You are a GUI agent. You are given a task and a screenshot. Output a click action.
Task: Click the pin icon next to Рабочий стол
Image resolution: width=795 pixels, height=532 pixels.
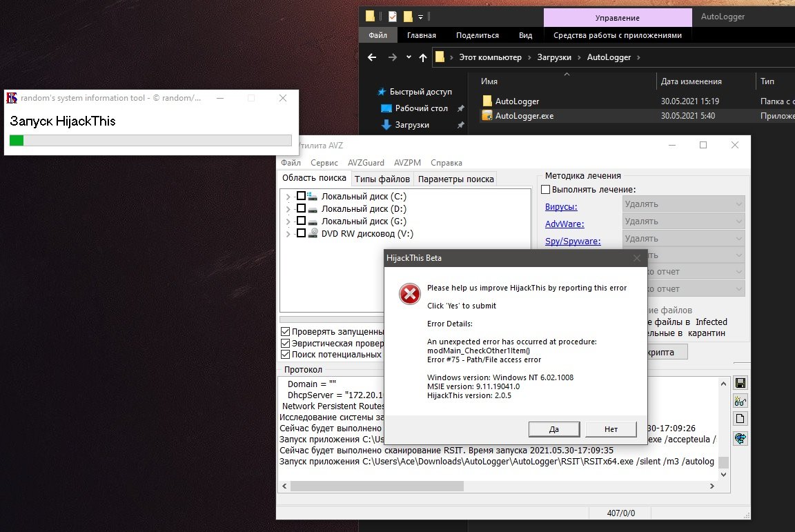[x=460, y=108]
